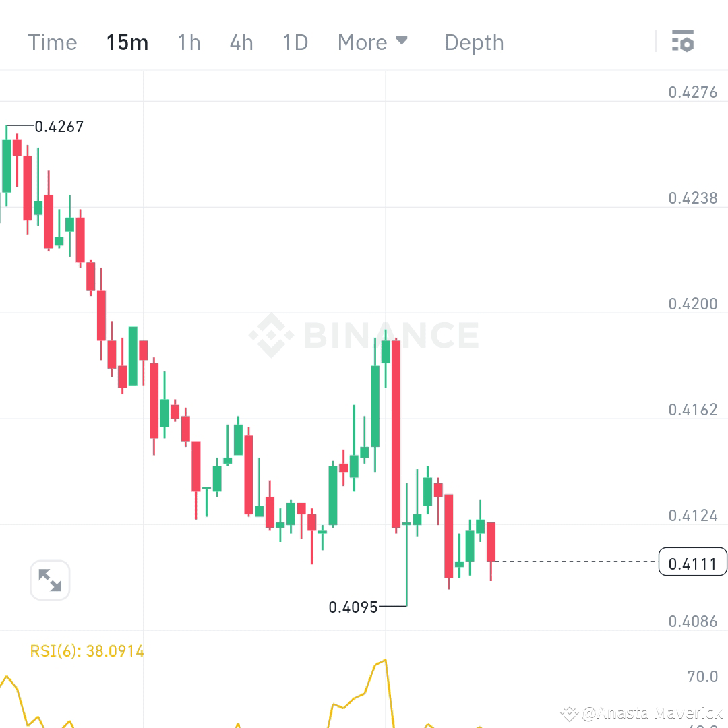Tap the 70.0 RSI scale marker
Viewport: 728px width, 728px height.
coord(702,677)
